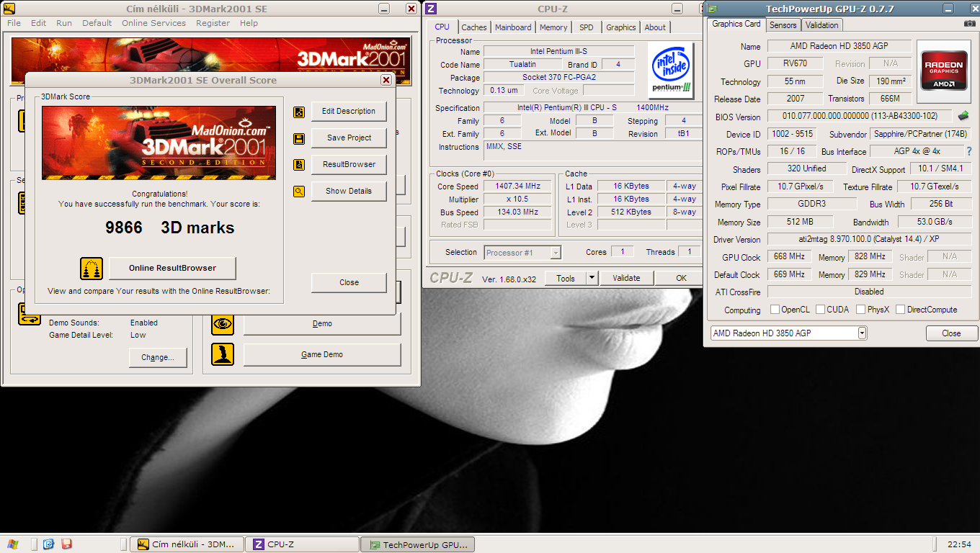Click the joystick icon next to Game Demo
Viewport: 980px width, 553px height.
223,355
